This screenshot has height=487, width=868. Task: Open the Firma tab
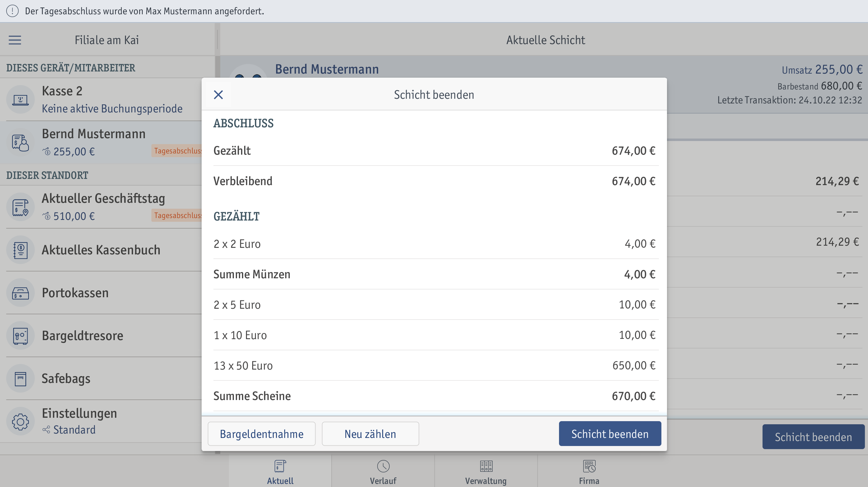click(x=589, y=472)
